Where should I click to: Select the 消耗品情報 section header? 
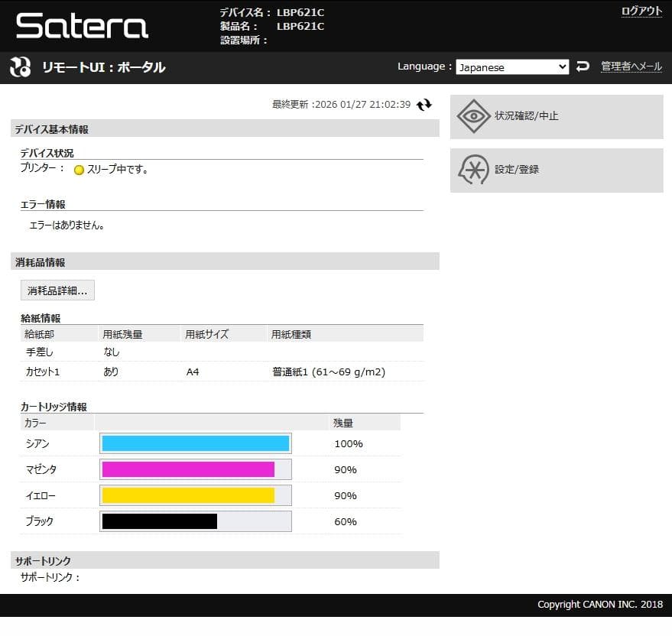[x=35, y=261]
